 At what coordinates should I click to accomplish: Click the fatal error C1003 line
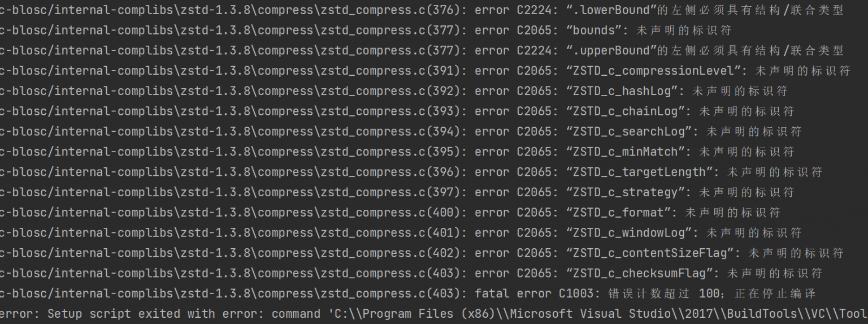click(x=407, y=293)
